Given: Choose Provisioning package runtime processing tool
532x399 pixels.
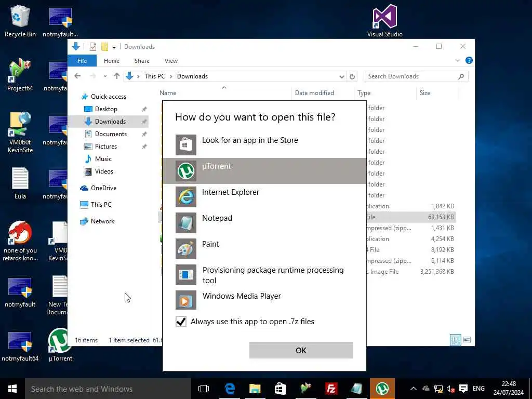Looking at the screenshot, I should [264, 275].
